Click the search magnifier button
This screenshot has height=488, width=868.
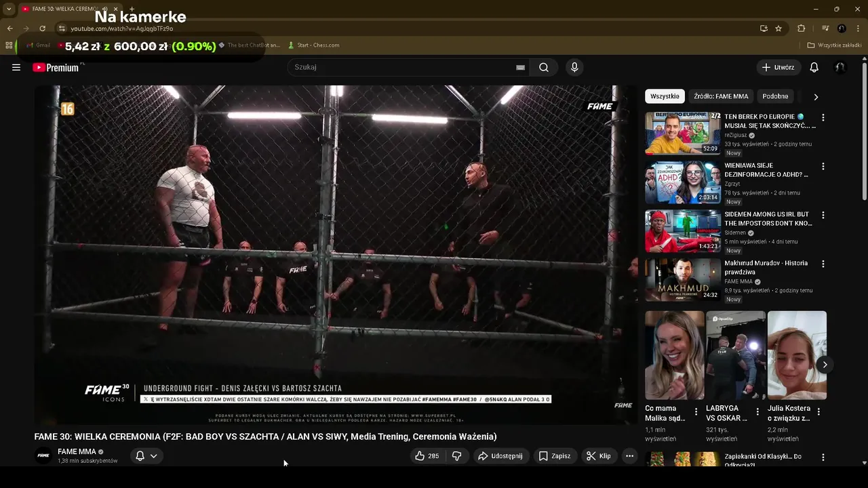[544, 67]
